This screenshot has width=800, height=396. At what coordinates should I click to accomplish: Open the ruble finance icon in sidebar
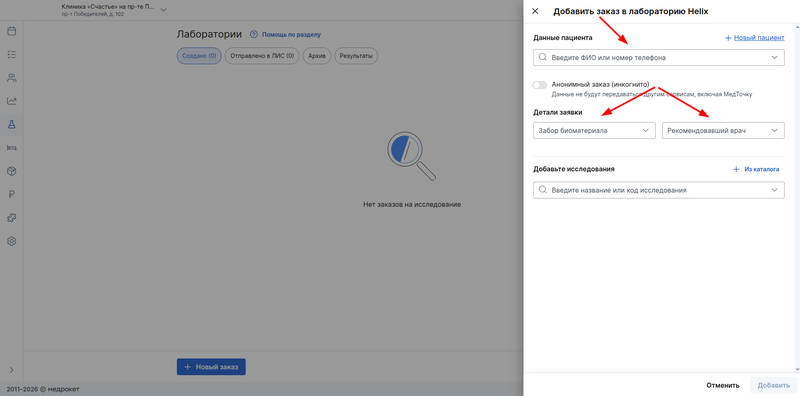[x=11, y=194]
